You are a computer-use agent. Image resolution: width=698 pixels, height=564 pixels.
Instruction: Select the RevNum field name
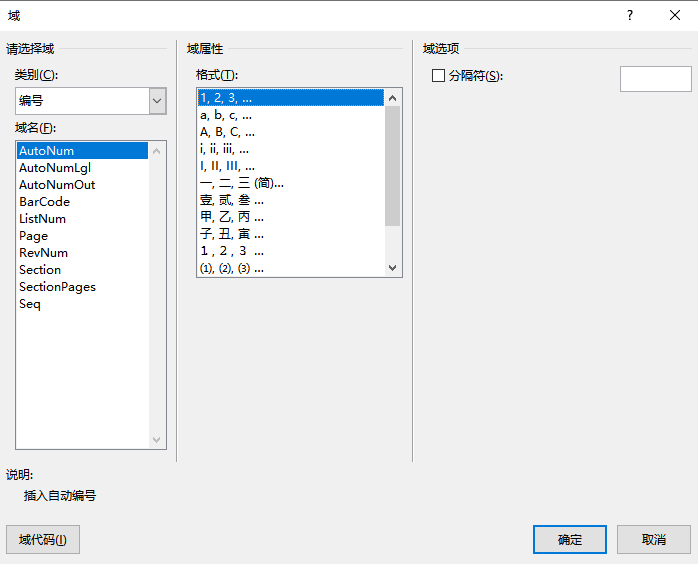(82, 252)
